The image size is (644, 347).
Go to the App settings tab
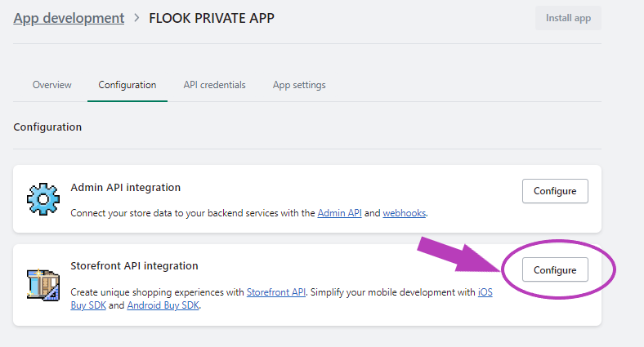pyautogui.click(x=299, y=85)
